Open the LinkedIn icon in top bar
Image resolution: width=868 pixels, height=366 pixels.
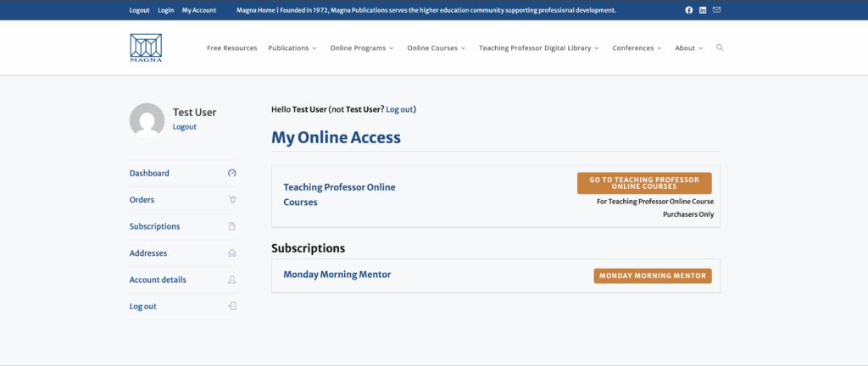(x=703, y=10)
